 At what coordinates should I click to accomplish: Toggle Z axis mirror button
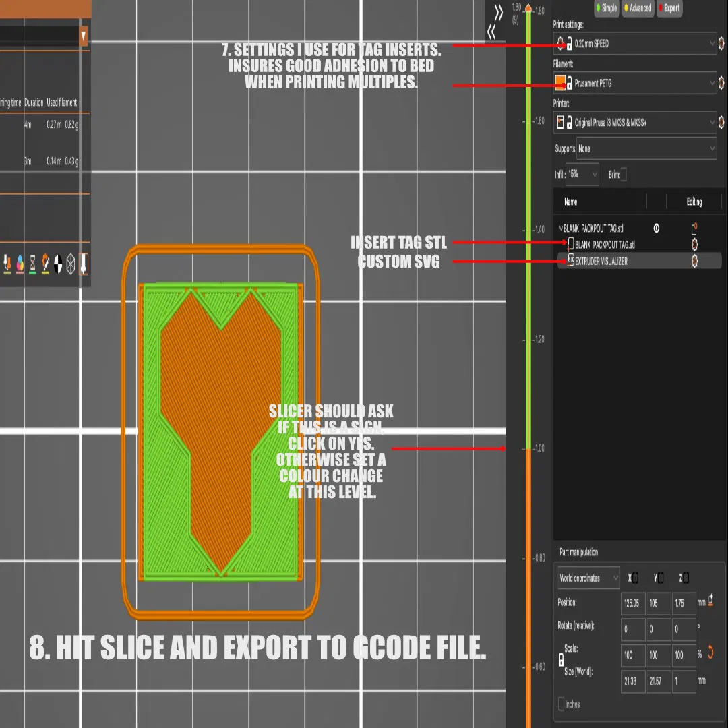(686, 578)
